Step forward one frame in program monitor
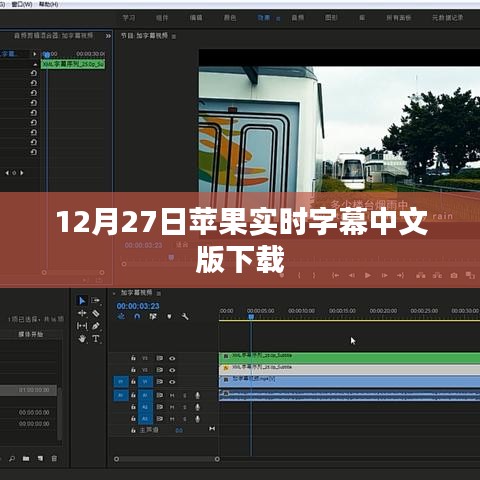This screenshot has height=480, width=480. [384, 275]
